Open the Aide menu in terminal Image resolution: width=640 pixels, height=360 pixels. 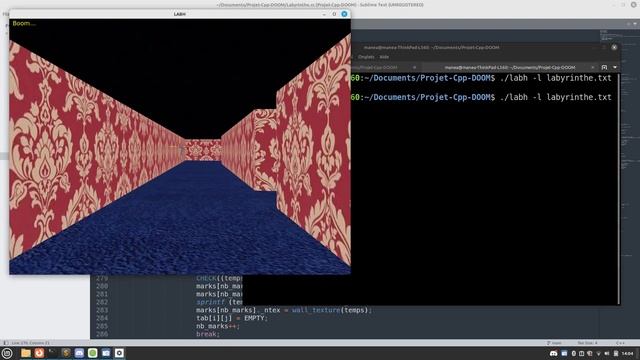pos(384,57)
